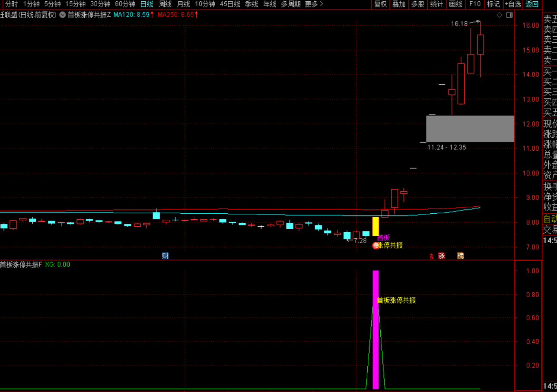Switch to 年线 yearly chart
Screen dimensions: 557x392
tap(270, 4)
